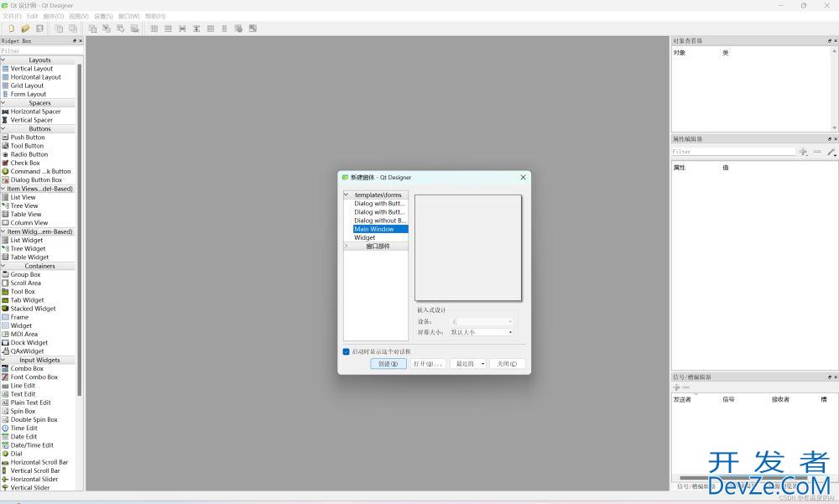Expand the 窗口部件 tree group
The height and width of the screenshot is (504, 839).
coord(347,246)
